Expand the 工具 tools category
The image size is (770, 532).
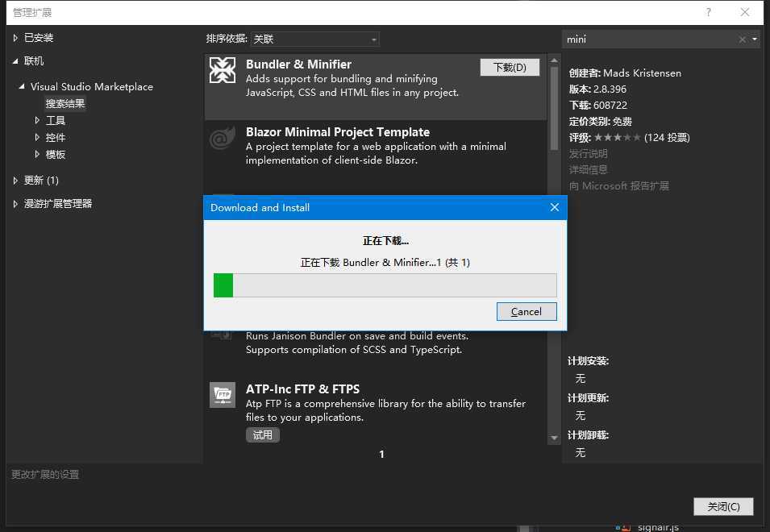point(37,120)
